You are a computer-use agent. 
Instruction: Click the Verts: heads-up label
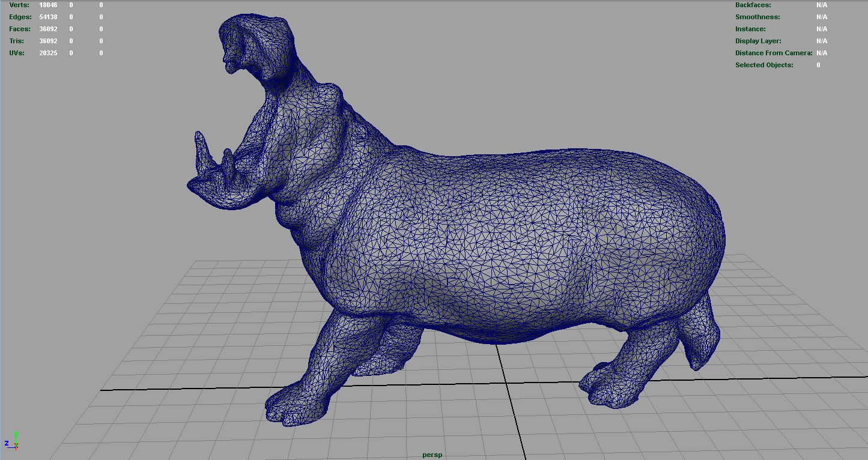19,5
